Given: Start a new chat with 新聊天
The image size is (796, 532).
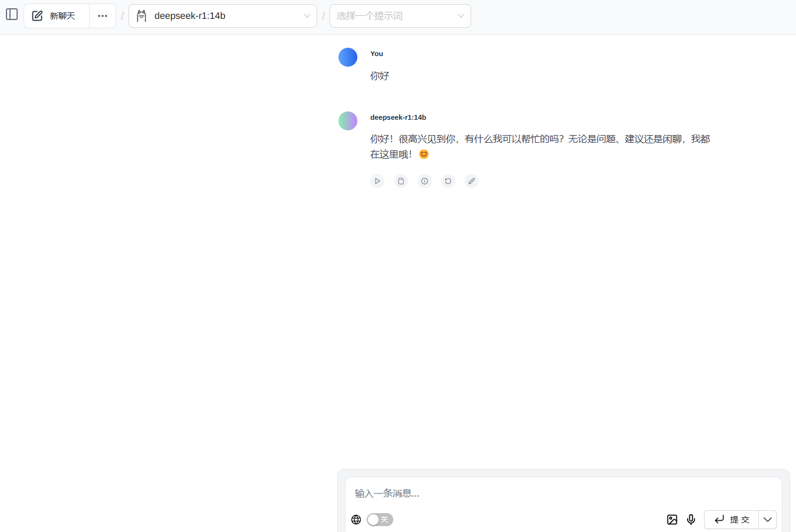Looking at the screenshot, I should point(57,16).
